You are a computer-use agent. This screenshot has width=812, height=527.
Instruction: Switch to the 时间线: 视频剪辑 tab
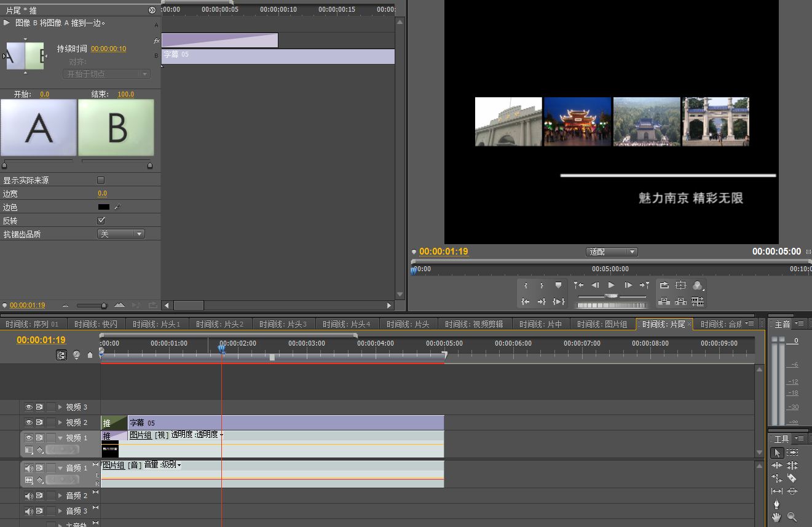coord(474,324)
